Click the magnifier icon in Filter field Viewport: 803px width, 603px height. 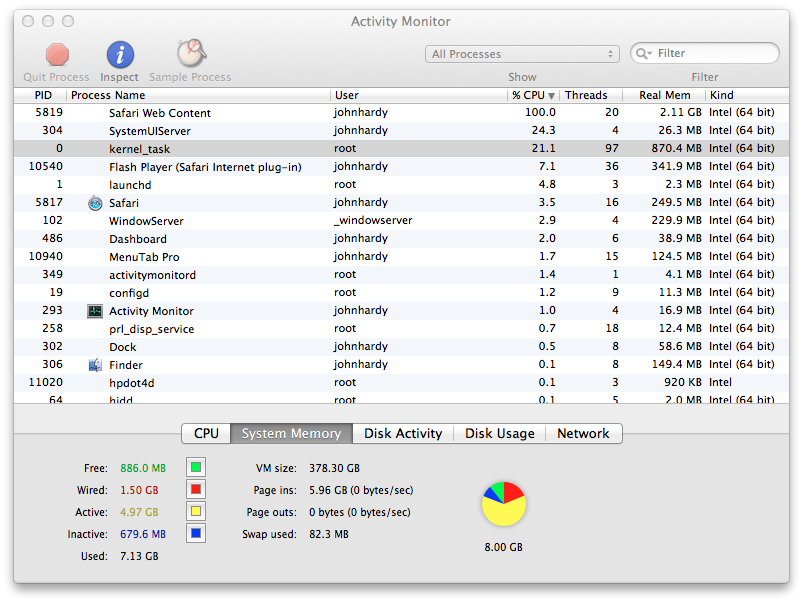pos(643,53)
